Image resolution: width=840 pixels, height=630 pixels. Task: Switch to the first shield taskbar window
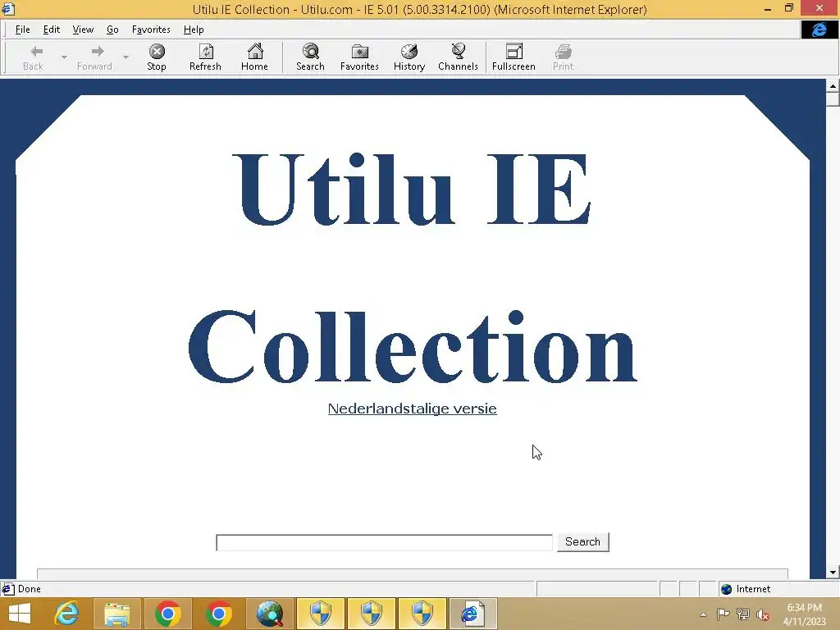[x=321, y=614]
